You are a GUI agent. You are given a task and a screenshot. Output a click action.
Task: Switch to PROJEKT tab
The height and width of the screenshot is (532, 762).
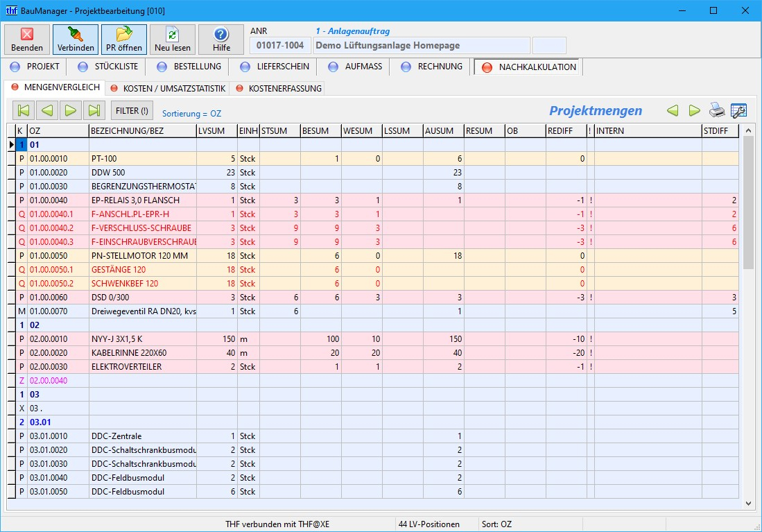click(35, 67)
